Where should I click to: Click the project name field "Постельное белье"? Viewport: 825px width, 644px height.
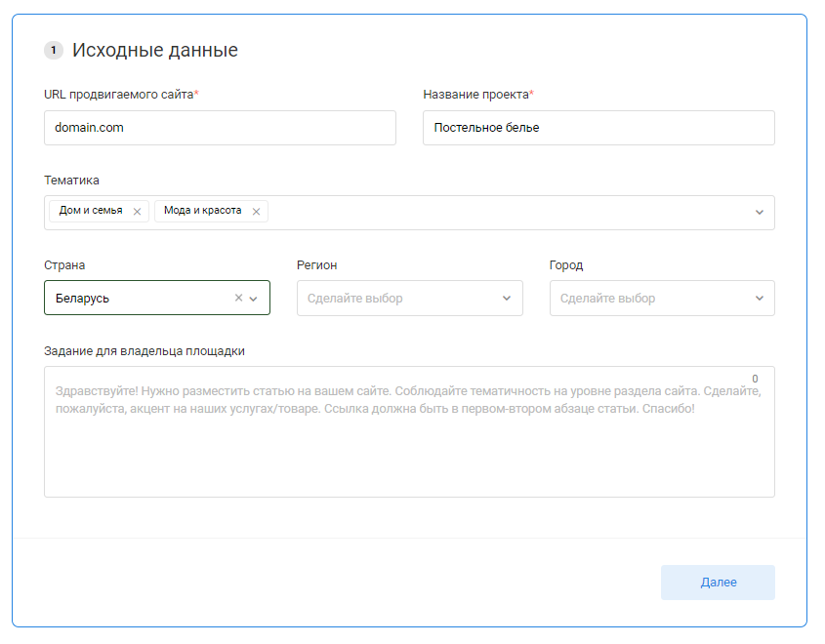(x=598, y=128)
